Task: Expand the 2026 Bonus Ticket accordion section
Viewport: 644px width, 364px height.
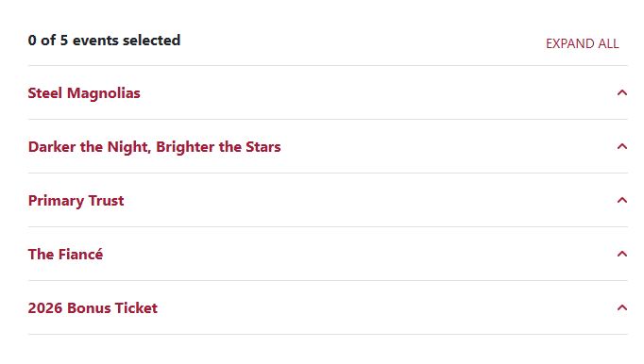Action: [x=328, y=307]
